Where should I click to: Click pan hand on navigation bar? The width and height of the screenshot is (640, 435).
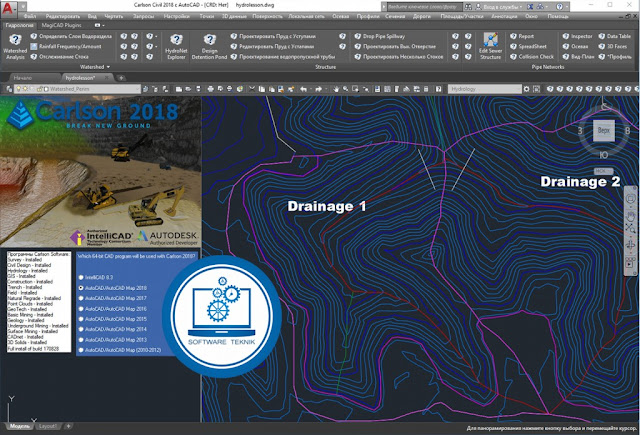coord(631,216)
